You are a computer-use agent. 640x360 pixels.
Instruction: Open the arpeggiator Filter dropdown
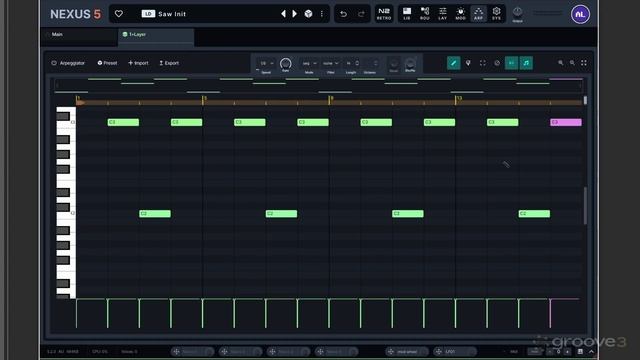point(331,63)
